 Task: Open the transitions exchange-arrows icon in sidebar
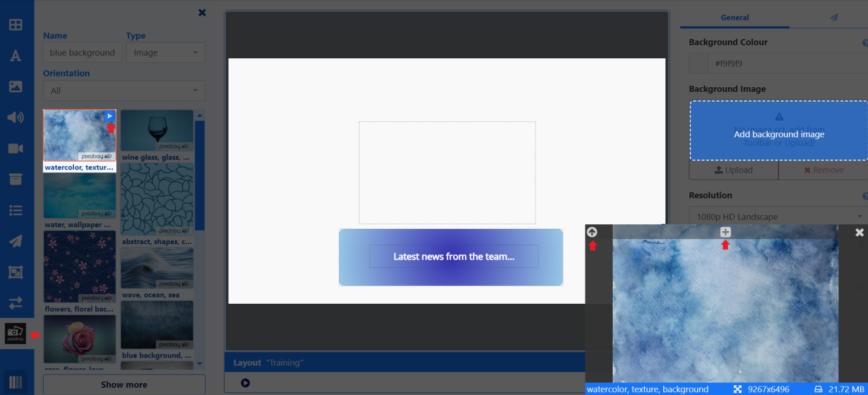click(x=15, y=303)
